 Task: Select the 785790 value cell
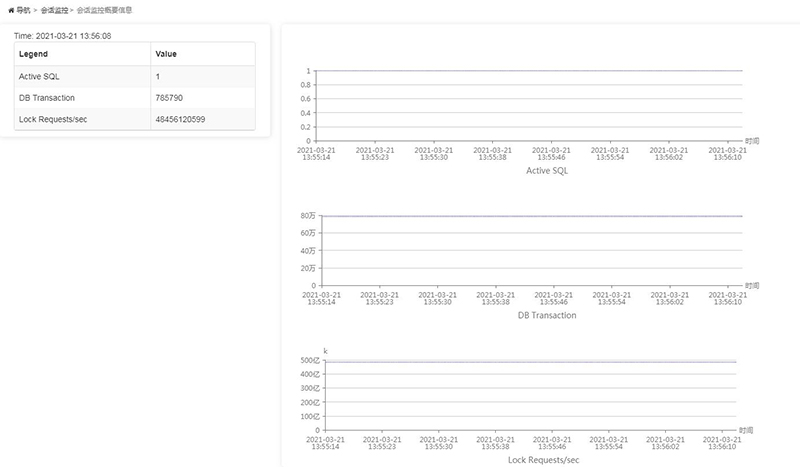tap(169, 98)
